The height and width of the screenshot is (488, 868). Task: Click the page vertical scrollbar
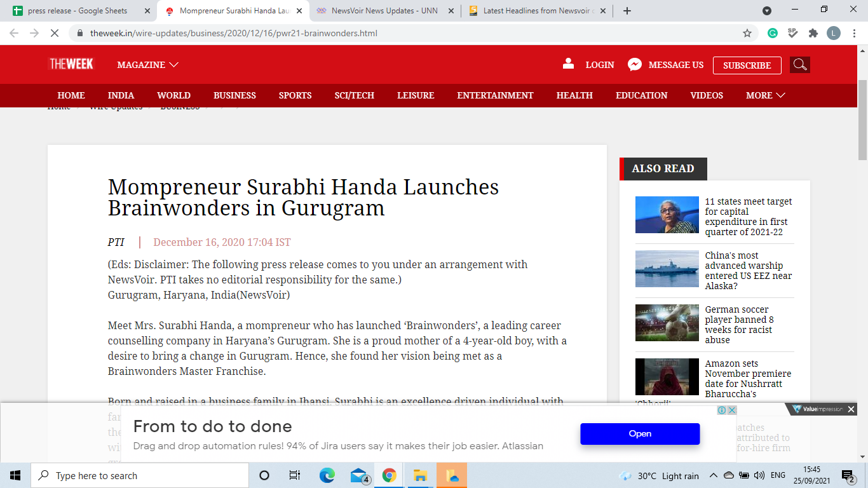click(862, 254)
